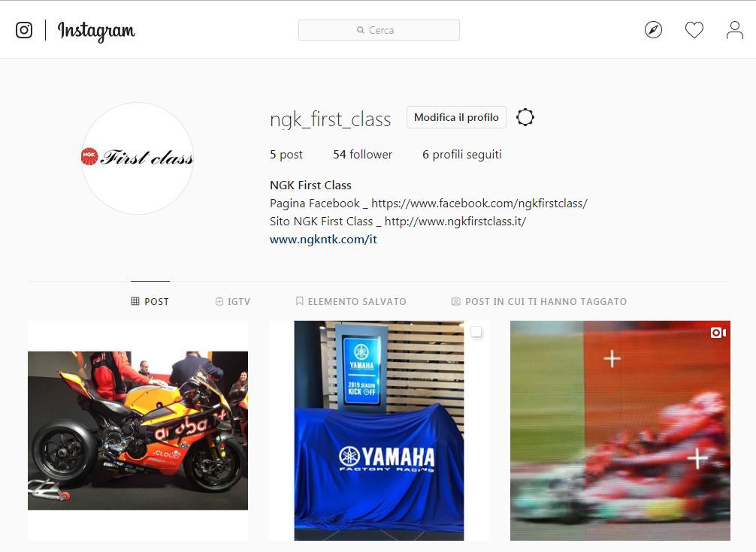
Task: Select the POST tab
Action: pyautogui.click(x=150, y=301)
